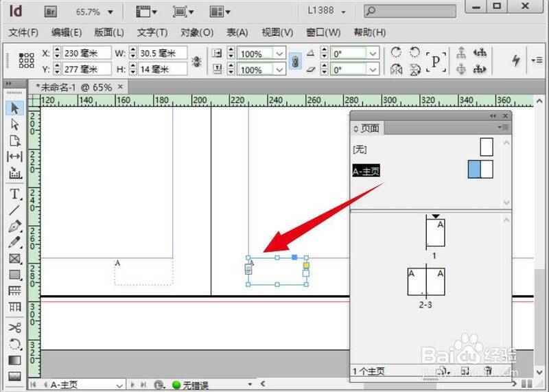Open the 65.7% zoom level dropdown
This screenshot has width=549, height=392.
pyautogui.click(x=110, y=12)
